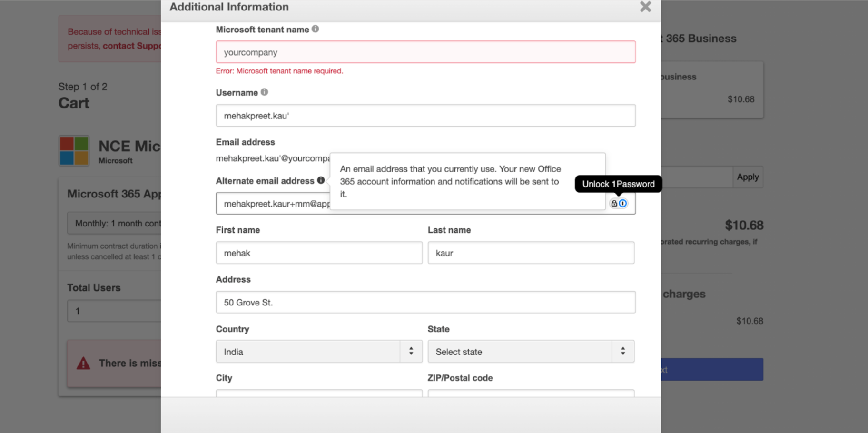The image size is (868, 433).
Task: Click the contact Support link
Action: [131, 46]
